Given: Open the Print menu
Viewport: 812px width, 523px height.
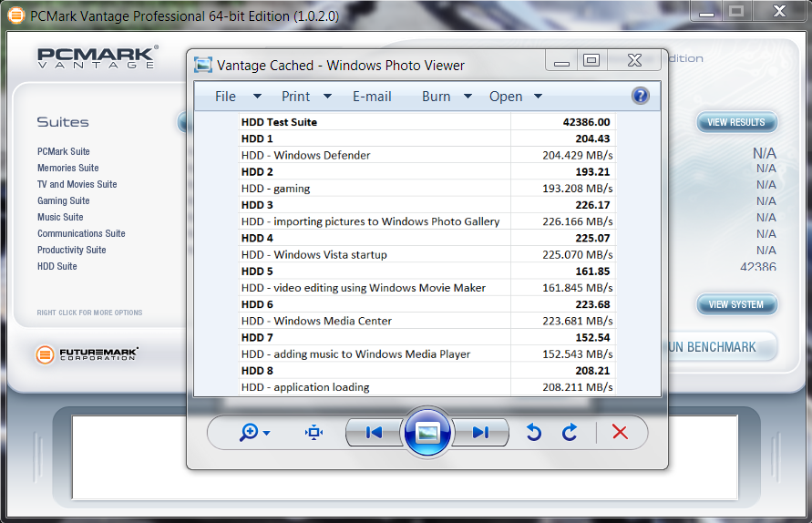Looking at the screenshot, I should pos(295,97).
